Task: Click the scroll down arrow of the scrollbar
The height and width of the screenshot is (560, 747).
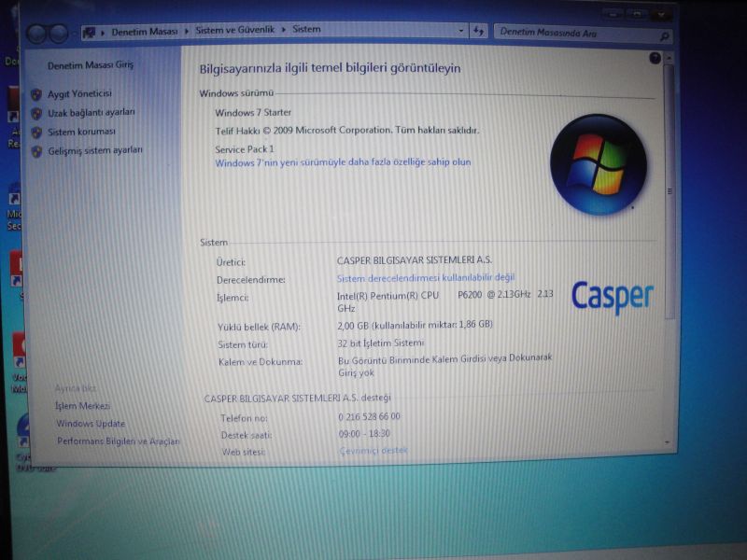Action: pos(668,442)
